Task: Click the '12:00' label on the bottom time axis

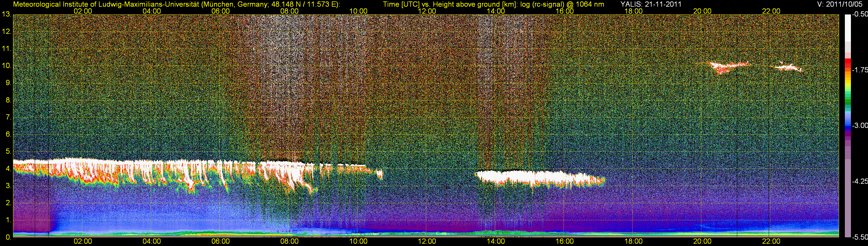Action: pyautogui.click(x=427, y=242)
